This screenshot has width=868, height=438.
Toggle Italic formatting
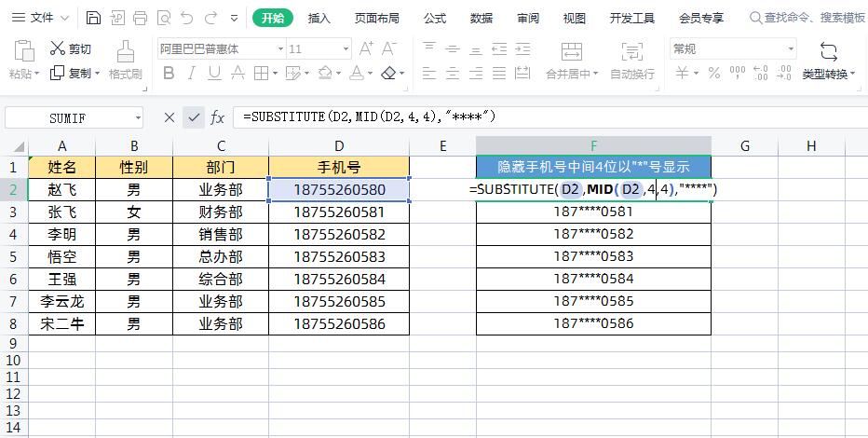tap(192, 73)
